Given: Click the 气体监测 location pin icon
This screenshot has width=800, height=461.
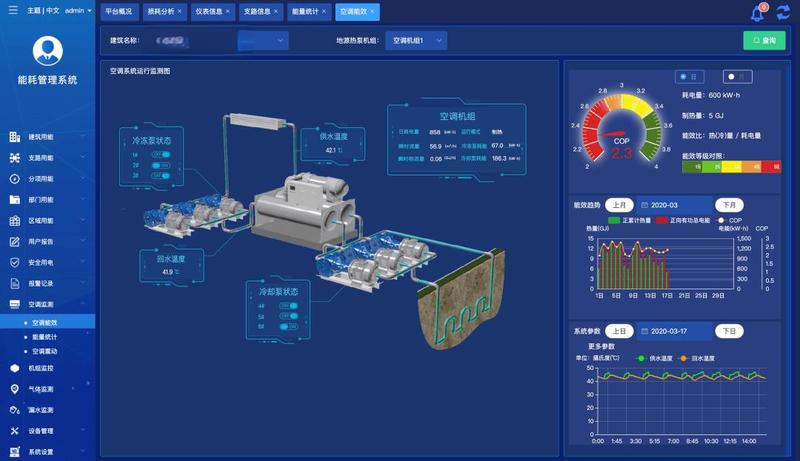Looking at the screenshot, I should tap(15, 388).
